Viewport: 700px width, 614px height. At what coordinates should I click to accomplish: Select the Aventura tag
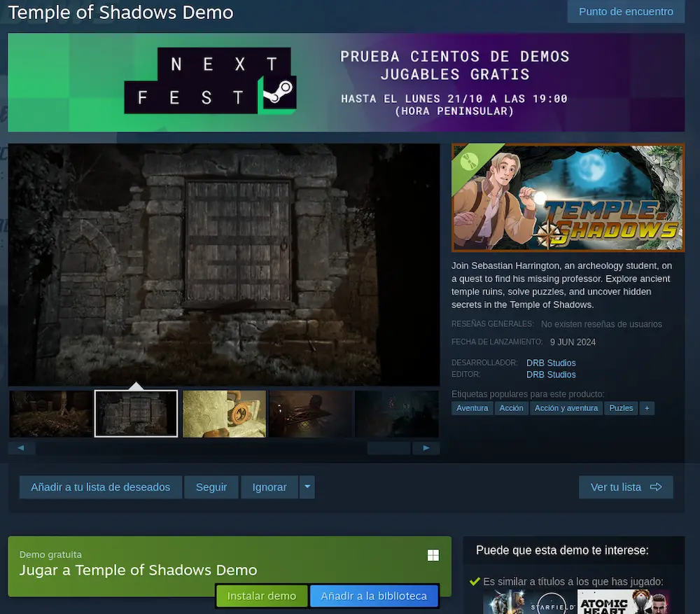point(472,408)
